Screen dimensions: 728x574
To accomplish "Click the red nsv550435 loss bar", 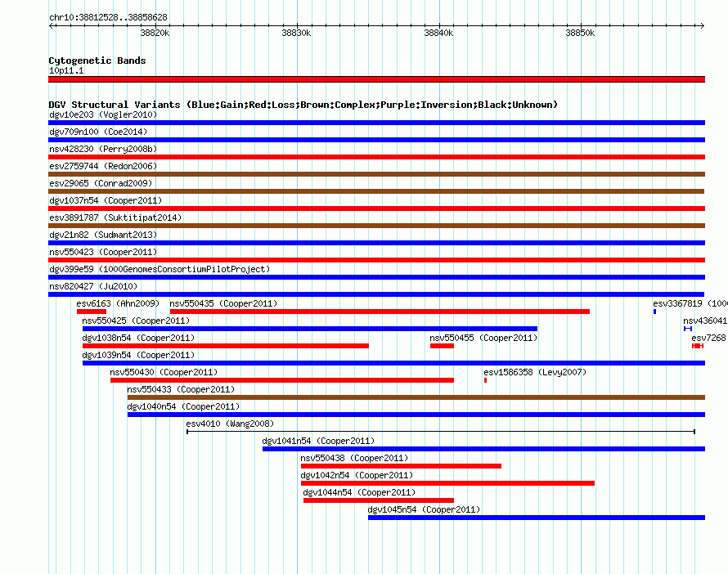I will (x=380, y=312).
